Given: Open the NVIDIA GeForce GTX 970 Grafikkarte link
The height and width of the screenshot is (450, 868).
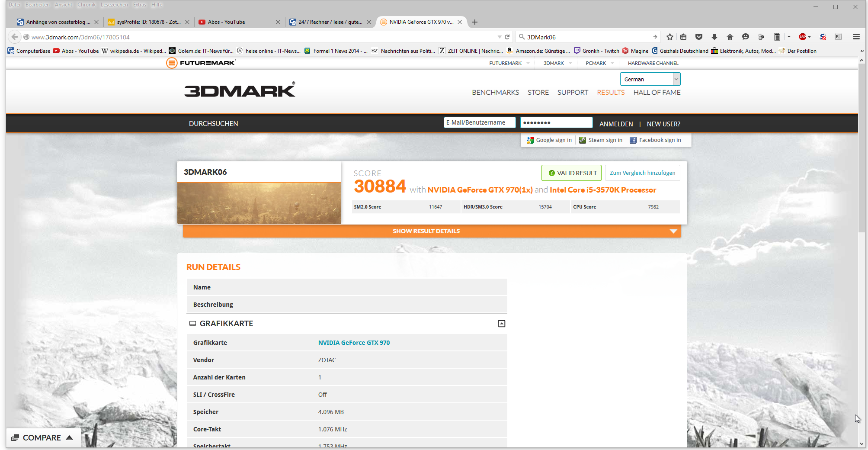Looking at the screenshot, I should [354, 343].
